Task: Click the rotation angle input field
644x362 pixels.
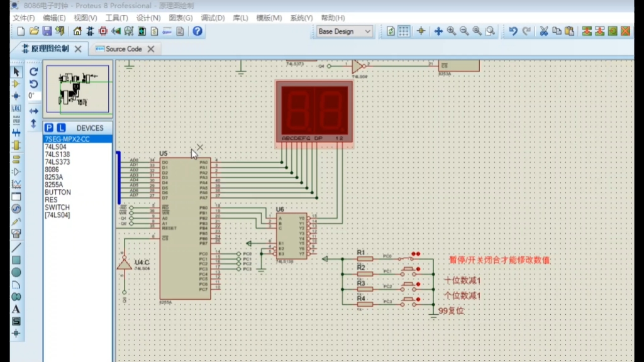Action: click(x=34, y=96)
